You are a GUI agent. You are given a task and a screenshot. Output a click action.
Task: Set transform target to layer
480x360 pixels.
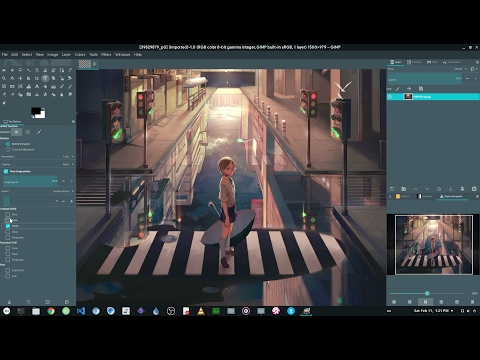pos(16,132)
